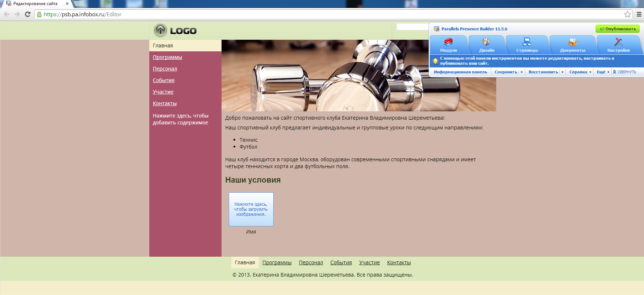Open Информационная панель
This screenshot has width=644, height=295.
(460, 72)
